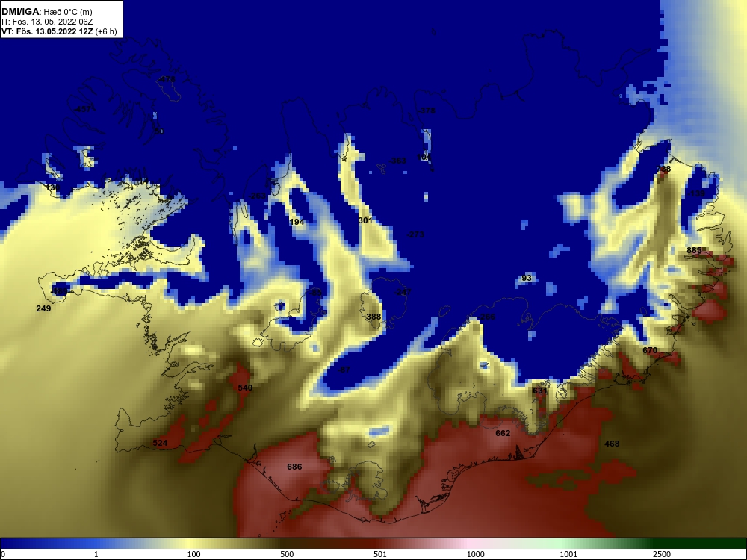The width and height of the screenshot is (747, 560).
Task: Click the 301 value on the map
Action: 365,220
